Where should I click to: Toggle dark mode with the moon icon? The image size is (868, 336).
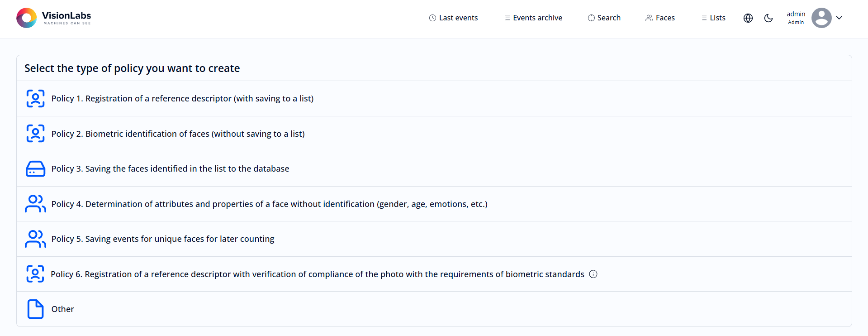tap(768, 18)
